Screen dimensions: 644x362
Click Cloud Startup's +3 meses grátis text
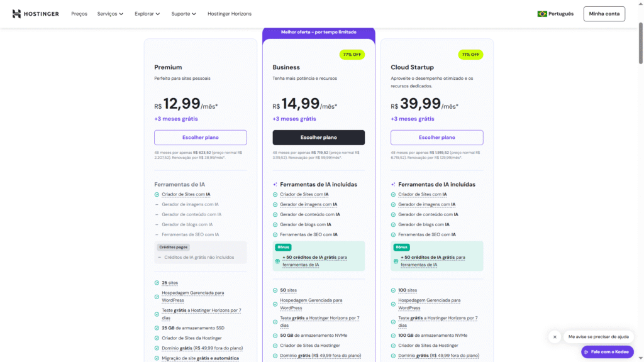(x=413, y=119)
